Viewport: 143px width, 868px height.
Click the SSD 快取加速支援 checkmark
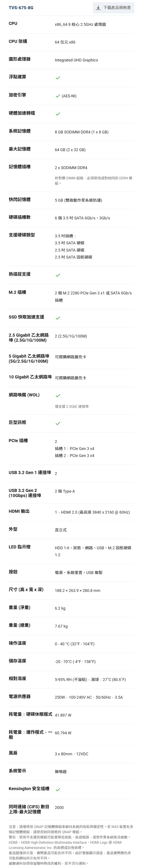[58, 318]
